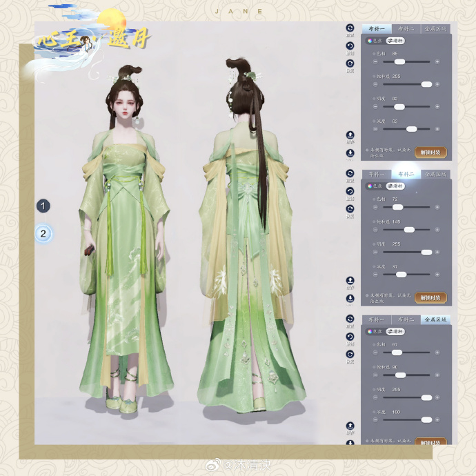Viewport: 476px width, 476px height.
Task: Click the 浓度 slider handle at value 37
Action: [x=401, y=275]
